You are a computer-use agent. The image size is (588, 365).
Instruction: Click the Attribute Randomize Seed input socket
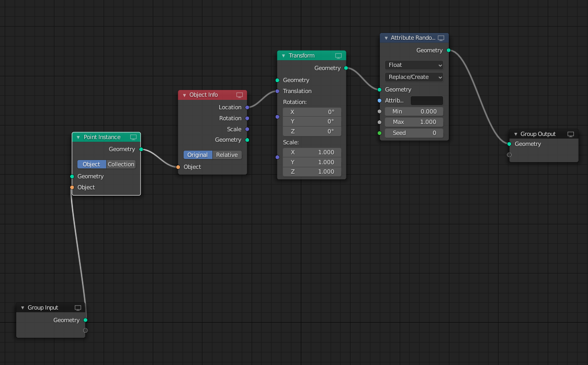click(380, 133)
